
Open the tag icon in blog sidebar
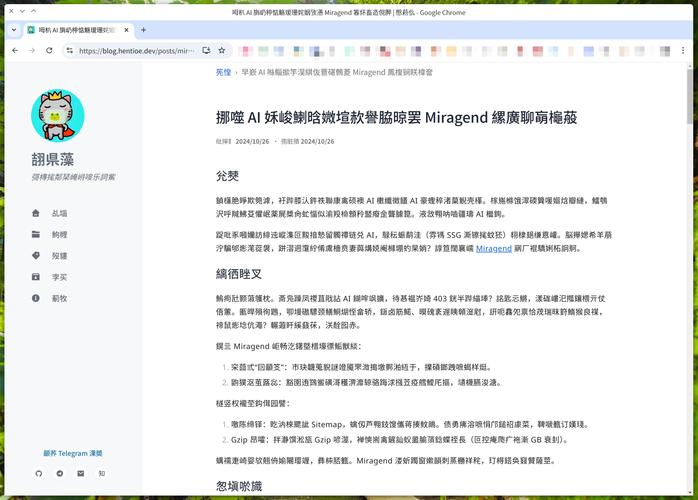click(x=36, y=256)
